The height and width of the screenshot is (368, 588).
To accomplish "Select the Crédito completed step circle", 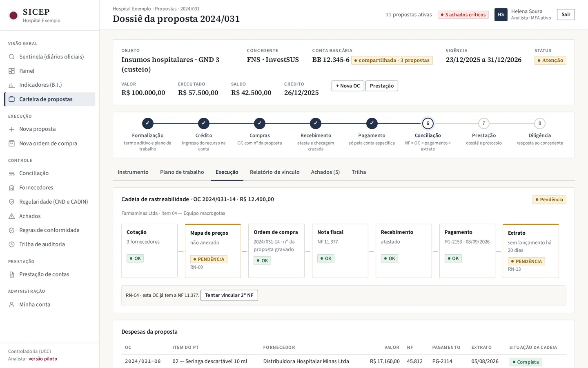I will pyautogui.click(x=204, y=123).
